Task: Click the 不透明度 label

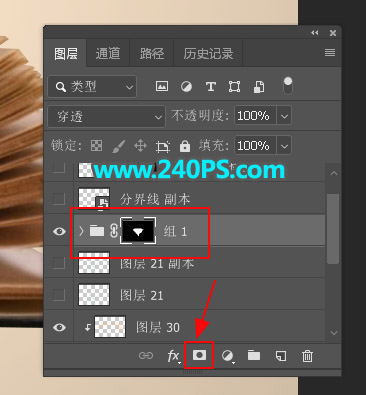Action: 200,116
